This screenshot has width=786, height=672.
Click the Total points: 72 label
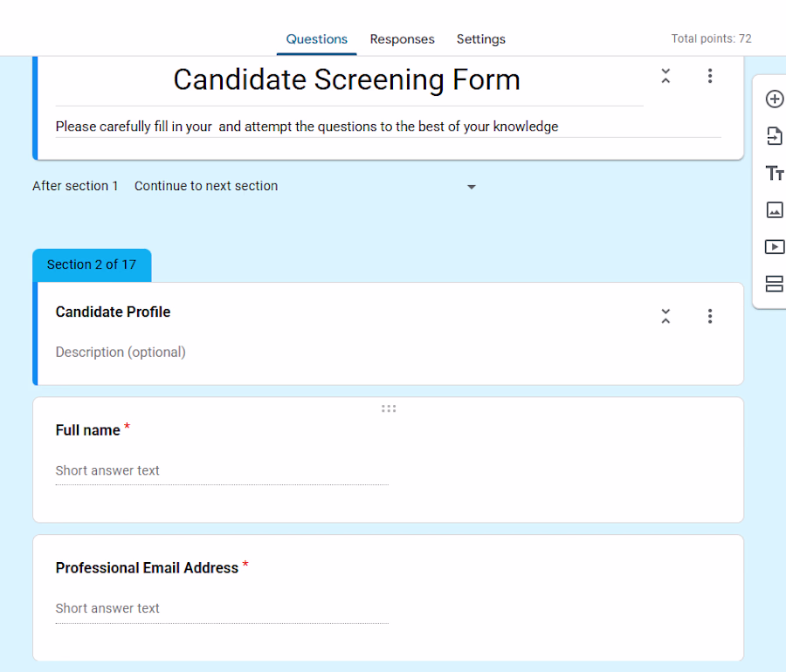pyautogui.click(x=711, y=38)
